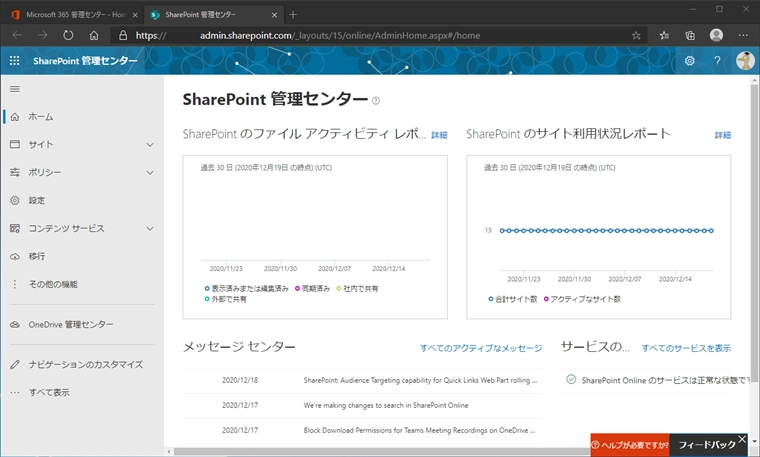The height and width of the screenshot is (457, 760).
Task: Click the ホーム home icon in sidebar
Action: pos(15,117)
